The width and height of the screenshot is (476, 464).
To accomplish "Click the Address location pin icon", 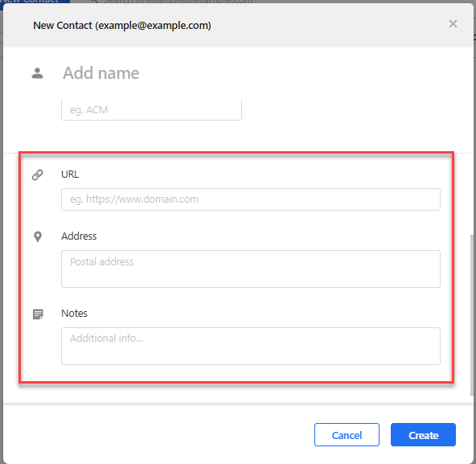I will pyautogui.click(x=38, y=236).
